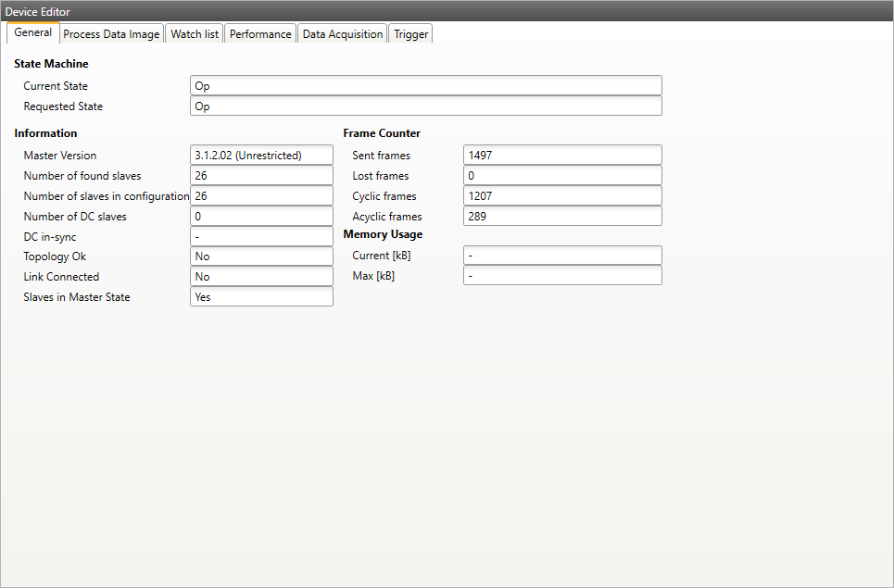This screenshot has height=588, width=894.
Task: Select the Link Connected value field
Action: (260, 277)
